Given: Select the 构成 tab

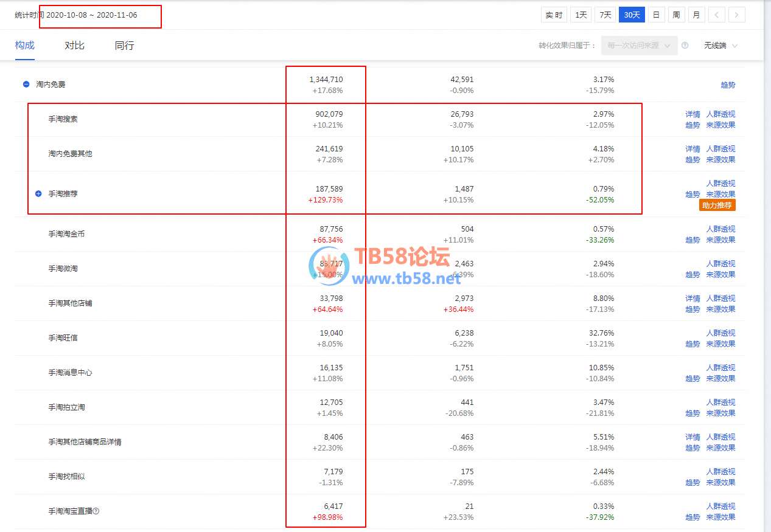Looking at the screenshot, I should pos(25,46).
